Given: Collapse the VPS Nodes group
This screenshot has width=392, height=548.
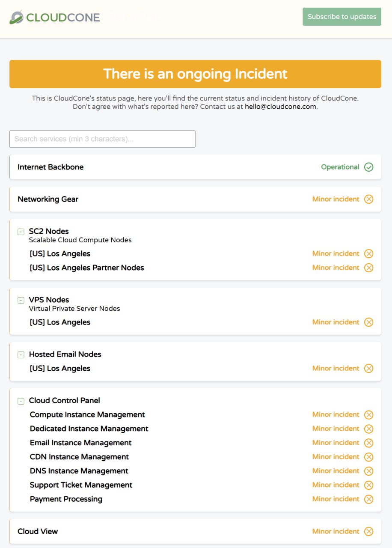Looking at the screenshot, I should 21,300.
